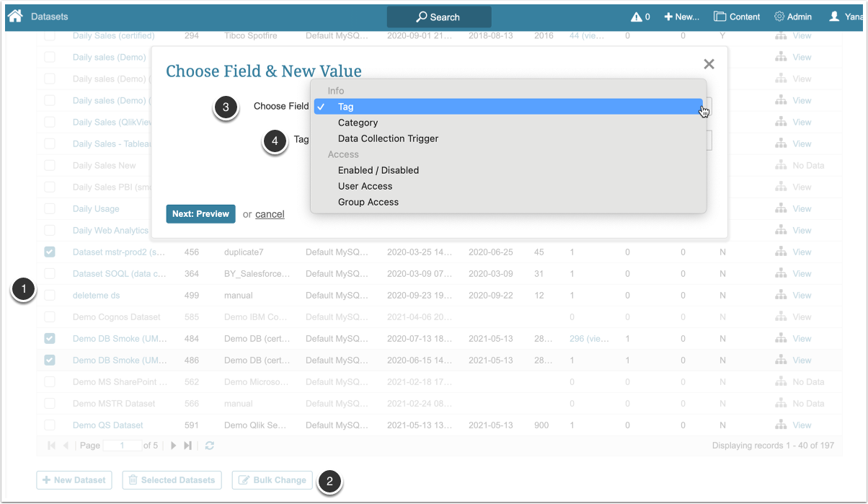868x504 pixels.
Task: Open the Yana user menu
Action: click(844, 17)
